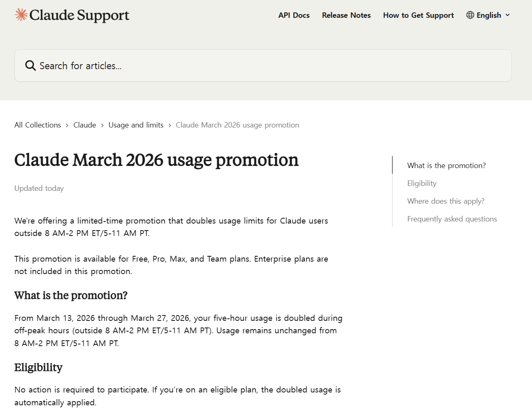Focus the Search for articles field
This screenshot has height=414, width=532.
tap(265, 66)
